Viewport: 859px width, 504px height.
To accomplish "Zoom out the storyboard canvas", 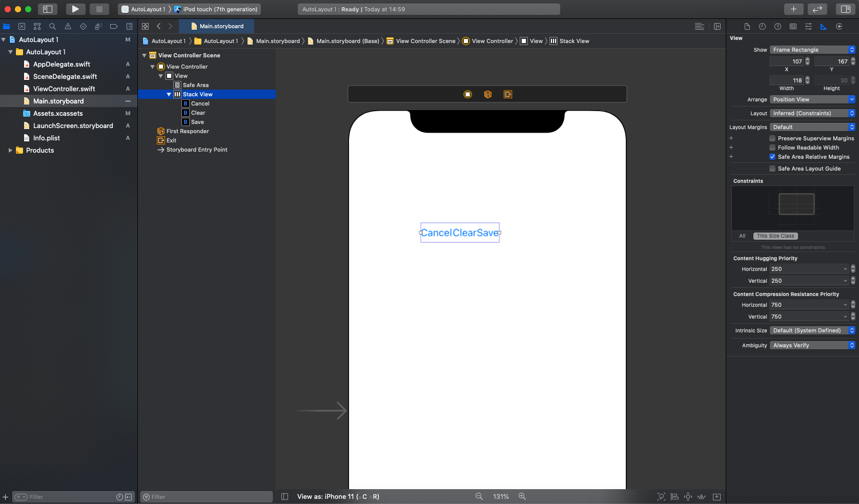I will point(479,496).
